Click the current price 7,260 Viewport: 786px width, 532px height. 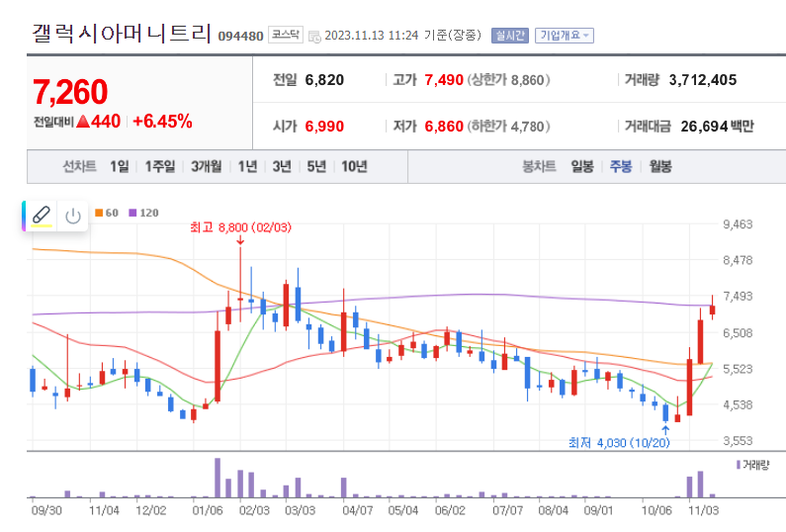click(70, 92)
